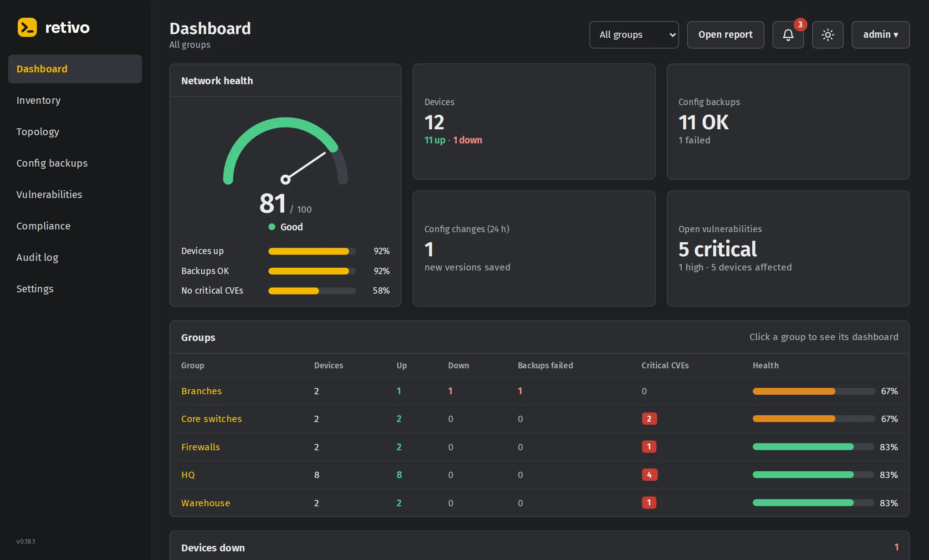Screen dimensions: 929x560
Task: Click the Critical CVEs column header
Action: coord(665,366)
